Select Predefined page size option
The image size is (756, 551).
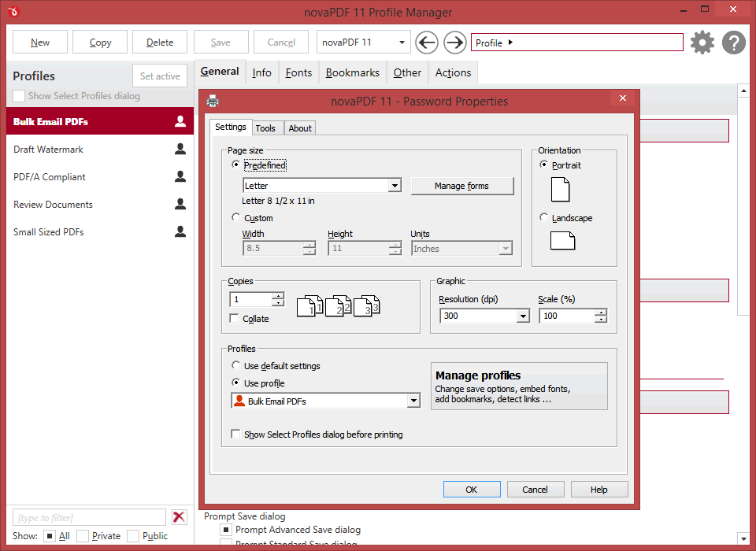(235, 165)
